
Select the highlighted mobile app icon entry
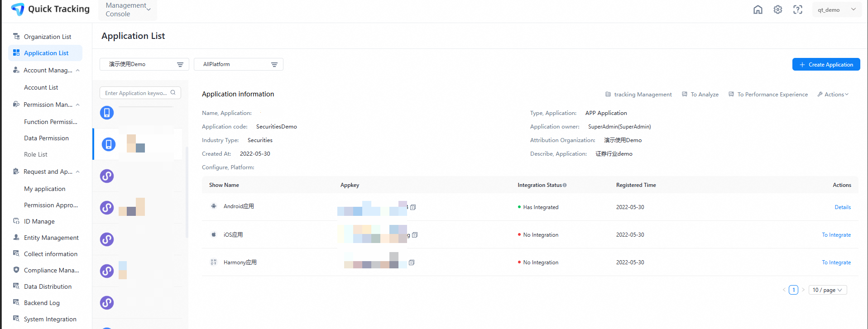(x=108, y=144)
